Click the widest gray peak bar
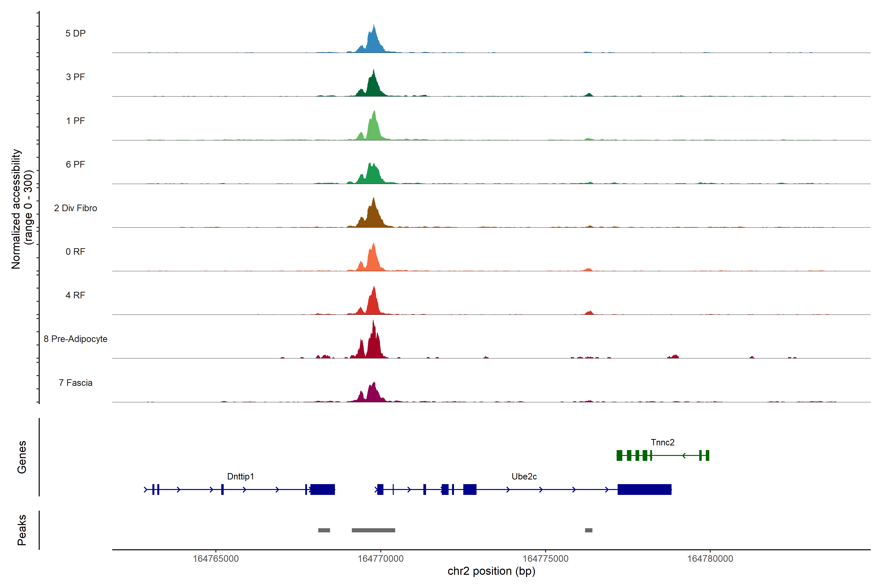The height and width of the screenshot is (588, 882). pos(373,530)
